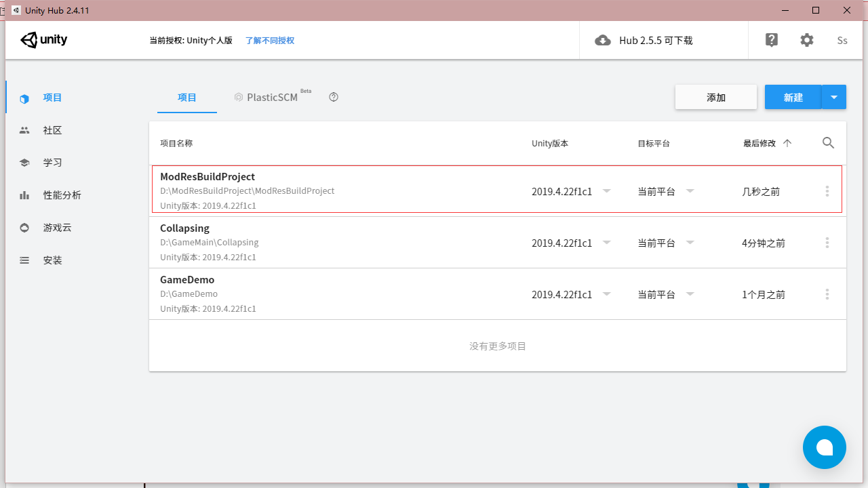Switch to the PlasticSCM tab
The image size is (868, 488).
[272, 97]
